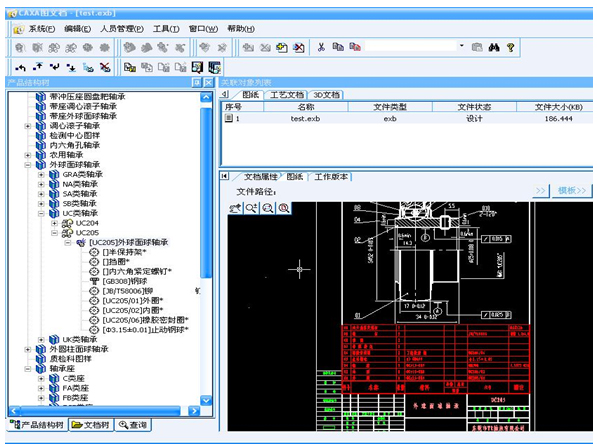Click the document icon with yellow plus
Viewport: 597px width, 447px height.
[x=282, y=48]
